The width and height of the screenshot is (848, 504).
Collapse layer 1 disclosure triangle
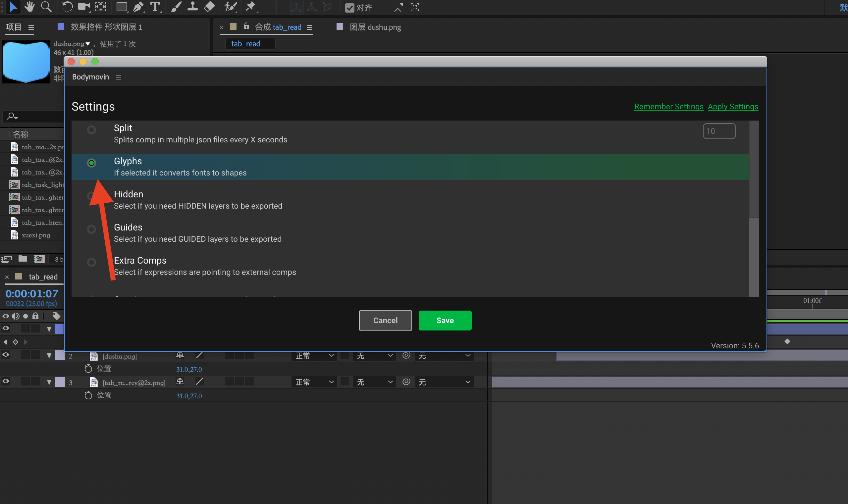[49, 329]
